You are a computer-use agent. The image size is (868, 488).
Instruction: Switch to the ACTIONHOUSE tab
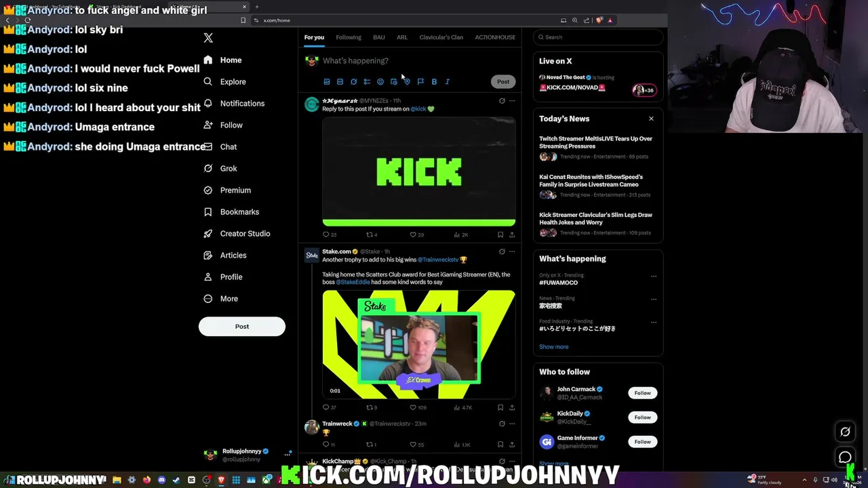tap(495, 37)
